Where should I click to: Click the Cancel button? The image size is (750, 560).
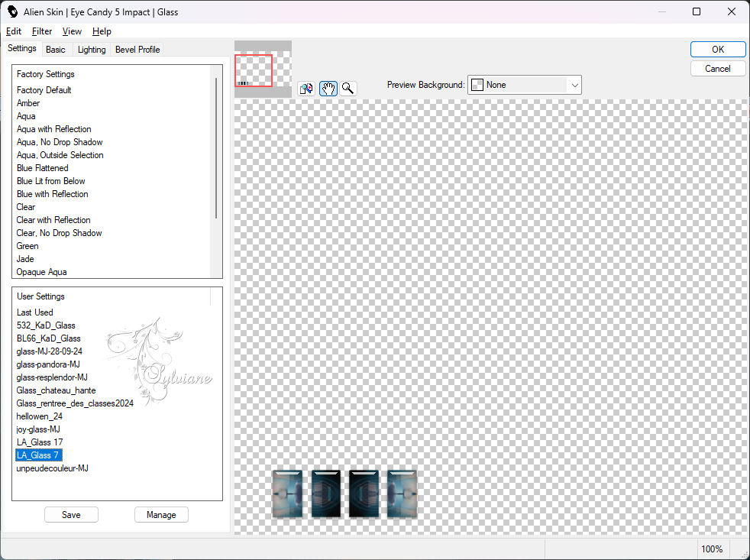717,69
